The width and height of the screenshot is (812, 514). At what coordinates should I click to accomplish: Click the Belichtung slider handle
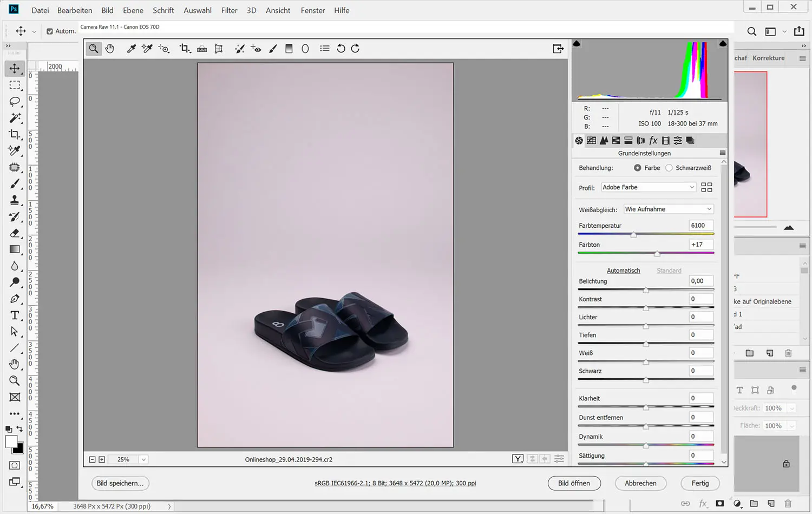(646, 291)
